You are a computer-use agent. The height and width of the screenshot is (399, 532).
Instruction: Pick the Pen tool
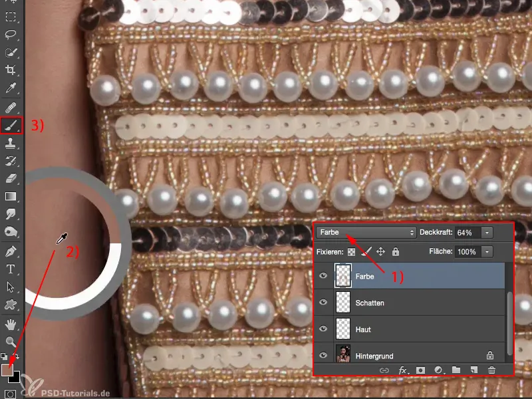(11, 252)
